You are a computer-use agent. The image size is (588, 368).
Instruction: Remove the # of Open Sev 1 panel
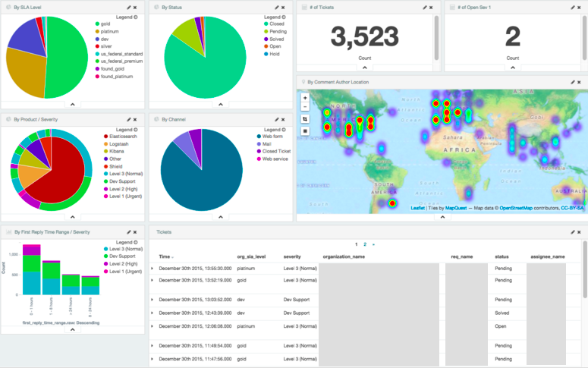pyautogui.click(x=579, y=8)
